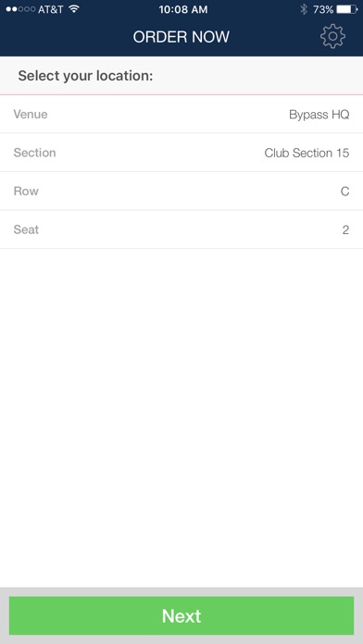Viewport: 363px width, 644px height.
Task: Tap the Select your location header
Action: click(x=85, y=76)
